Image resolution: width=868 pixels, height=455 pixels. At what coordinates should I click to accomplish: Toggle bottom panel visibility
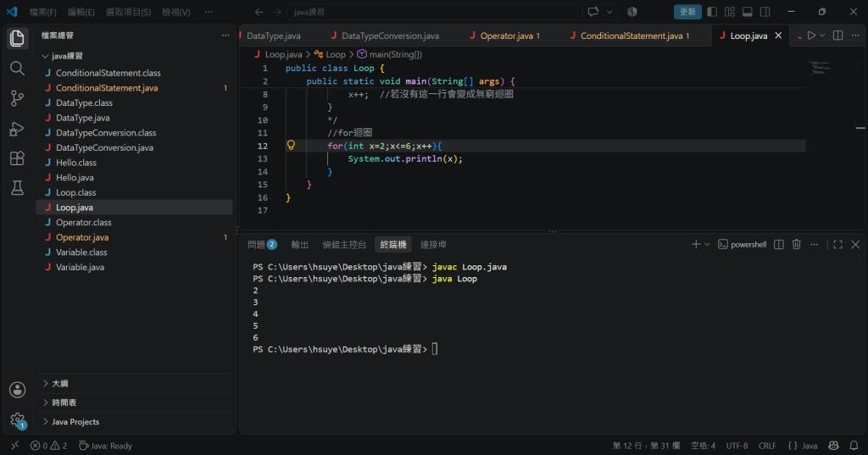pyautogui.click(x=748, y=12)
